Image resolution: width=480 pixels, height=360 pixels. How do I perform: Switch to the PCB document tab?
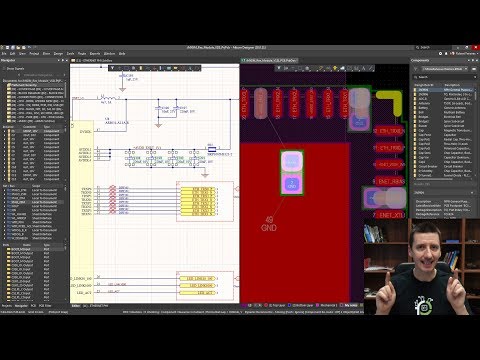[x=269, y=61]
